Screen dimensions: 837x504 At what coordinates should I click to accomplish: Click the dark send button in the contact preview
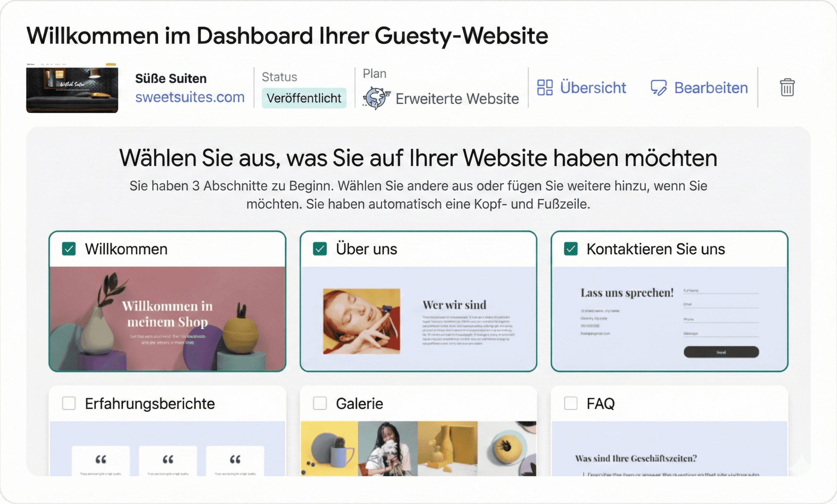pyautogui.click(x=721, y=352)
